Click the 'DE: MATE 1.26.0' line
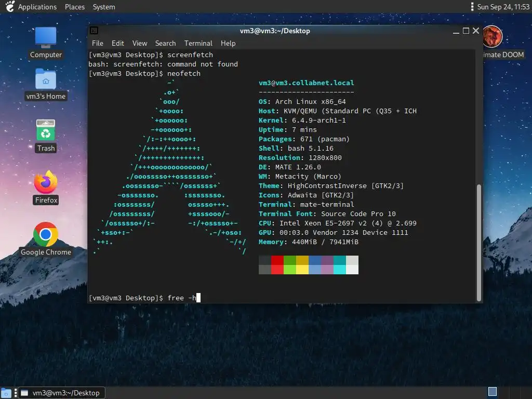Screen dimensions: 532x399 (x=289, y=167)
